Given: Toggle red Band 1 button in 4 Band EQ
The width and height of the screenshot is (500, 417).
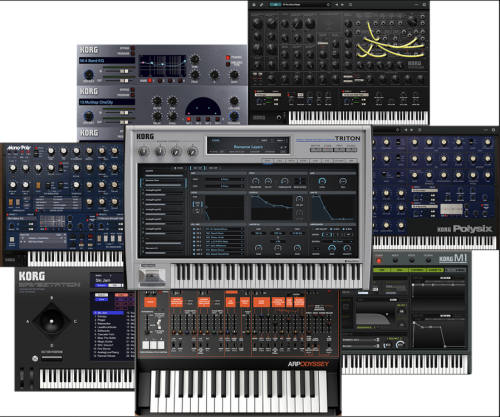Looking at the screenshot, I should (150, 81).
